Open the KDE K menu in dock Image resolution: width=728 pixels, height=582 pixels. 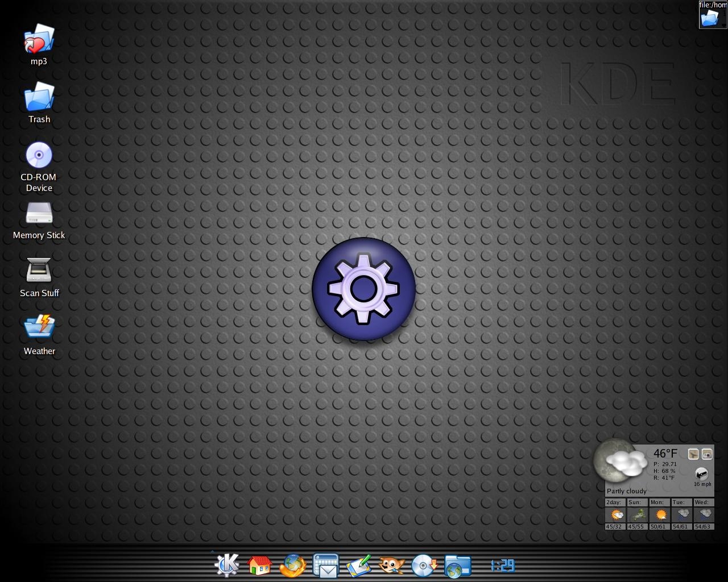[227, 565]
